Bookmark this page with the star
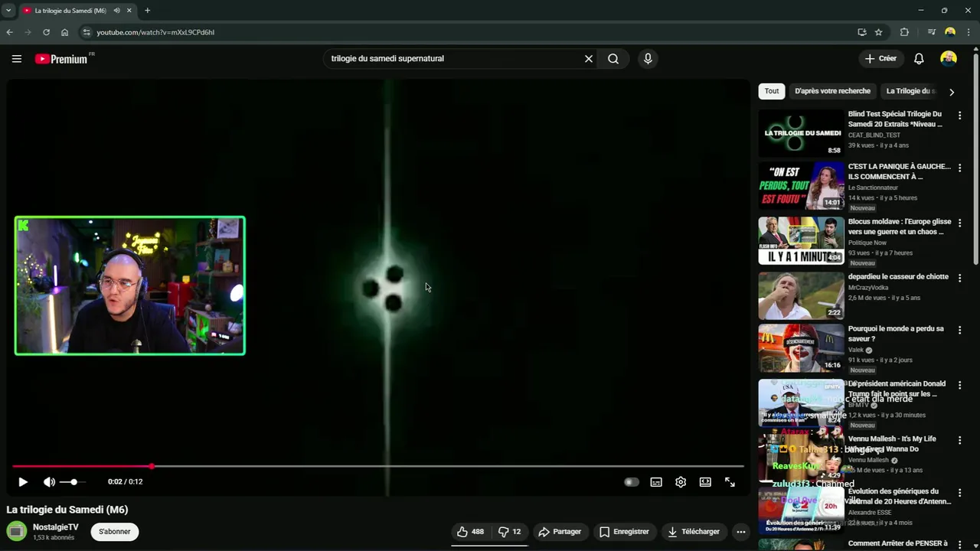Viewport: 980px width, 551px height. (x=879, y=32)
